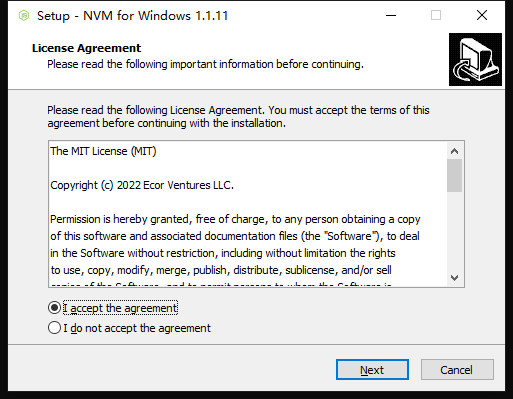
Task: Click the license scrollbar up arrow
Action: (x=454, y=151)
